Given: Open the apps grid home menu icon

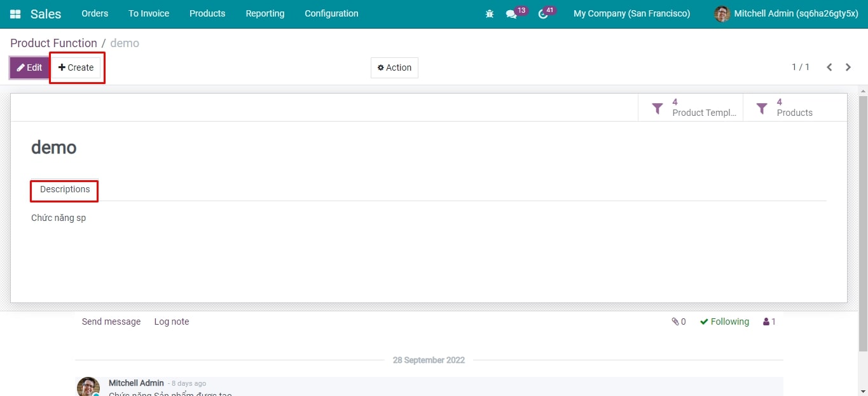Looking at the screenshot, I should [x=15, y=14].
